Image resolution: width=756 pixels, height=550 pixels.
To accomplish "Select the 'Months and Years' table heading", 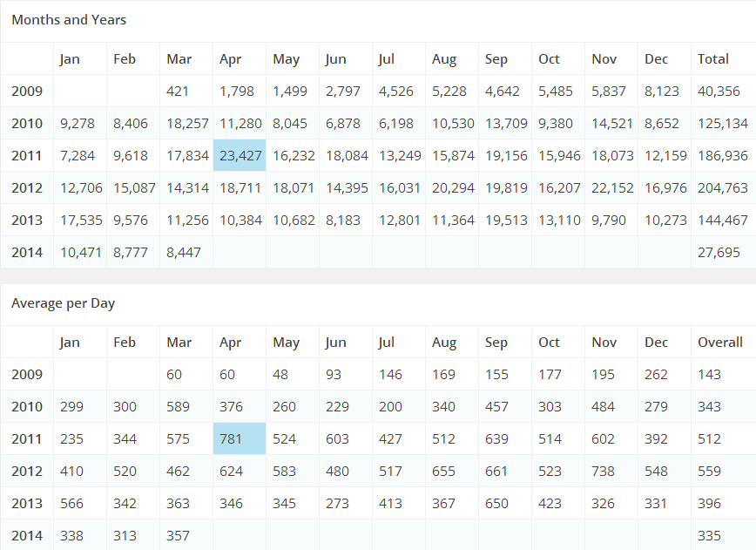I will pyautogui.click(x=69, y=19).
